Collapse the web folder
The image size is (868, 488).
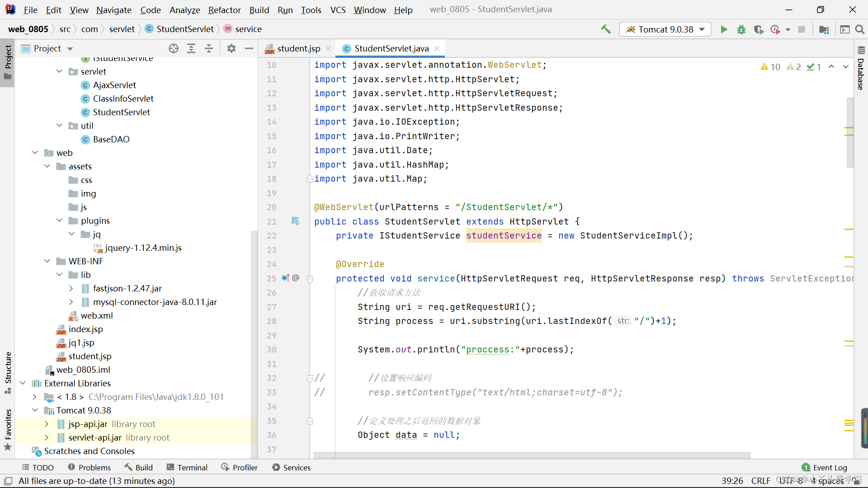pos(35,153)
